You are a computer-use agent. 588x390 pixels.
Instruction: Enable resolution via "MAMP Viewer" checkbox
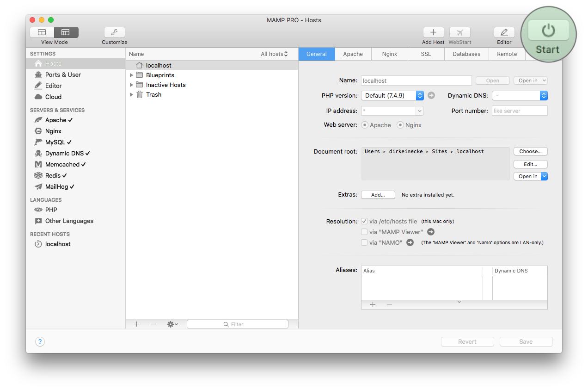364,232
